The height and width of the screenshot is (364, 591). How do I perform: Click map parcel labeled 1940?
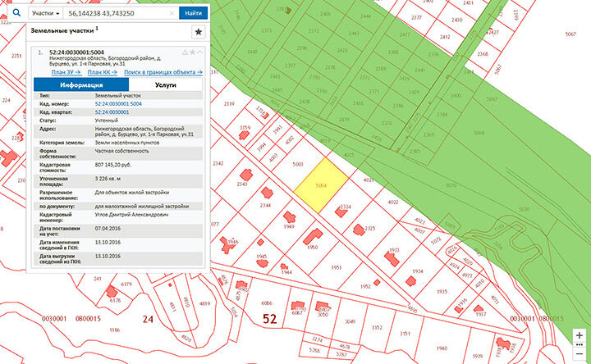coord(442,348)
